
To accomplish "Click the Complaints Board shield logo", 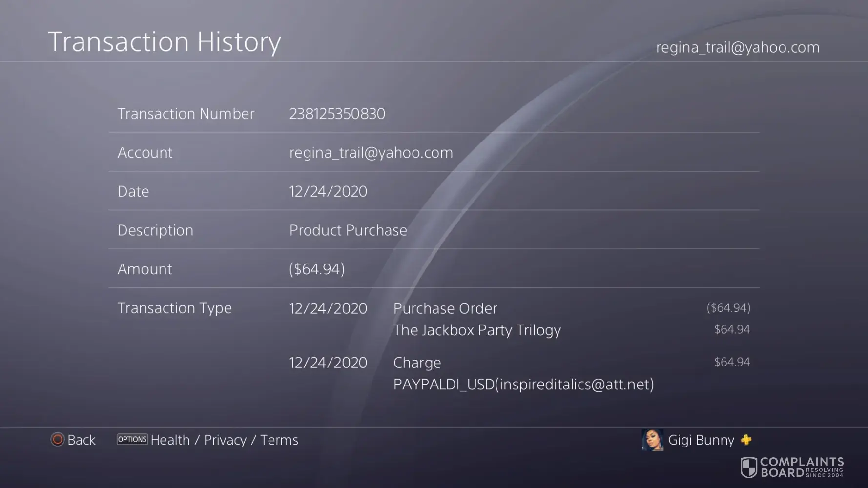I will [x=748, y=468].
